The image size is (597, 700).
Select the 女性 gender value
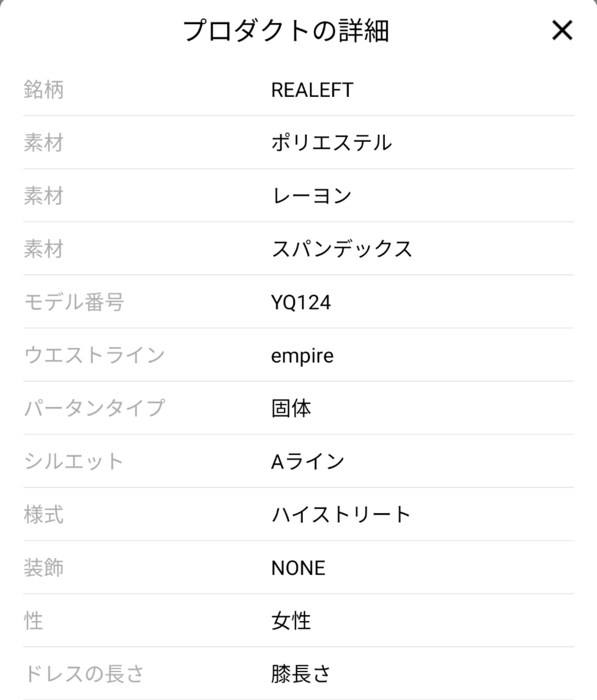(291, 621)
